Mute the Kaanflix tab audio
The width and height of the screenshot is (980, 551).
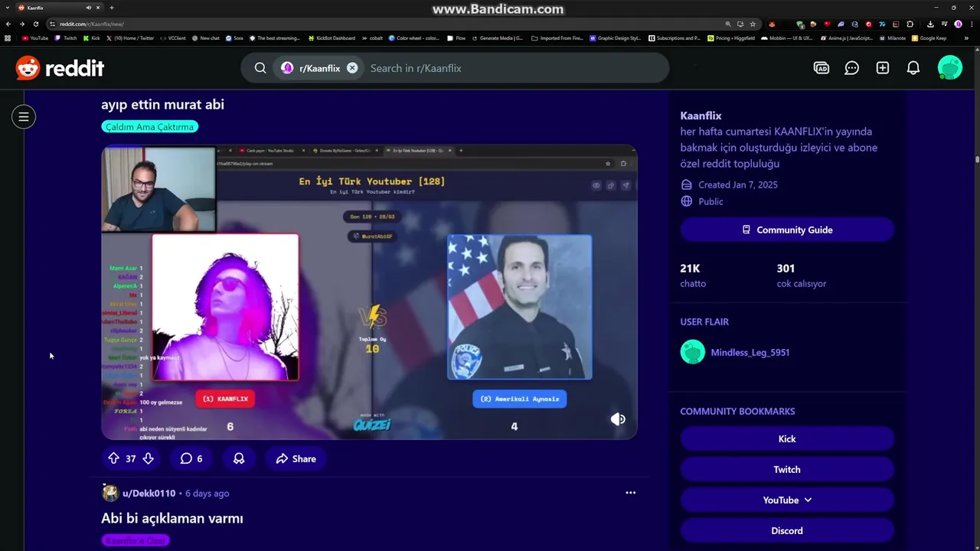coord(89,8)
